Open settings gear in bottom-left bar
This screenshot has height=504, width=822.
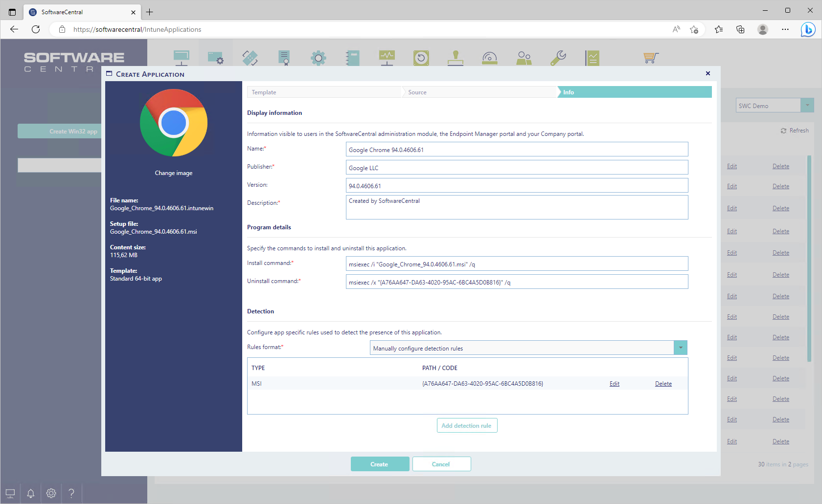point(51,493)
